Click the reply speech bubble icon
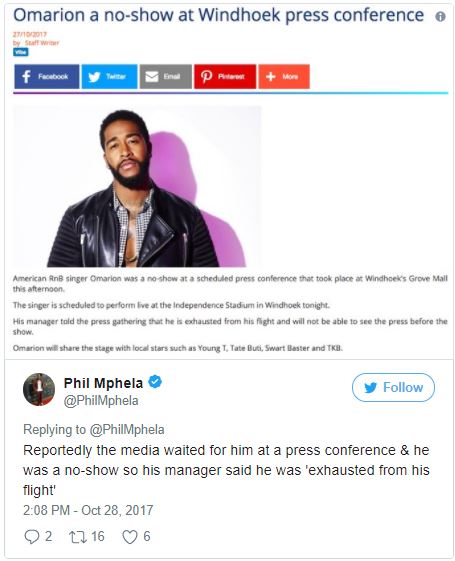This screenshot has width=455, height=561. tap(31, 537)
